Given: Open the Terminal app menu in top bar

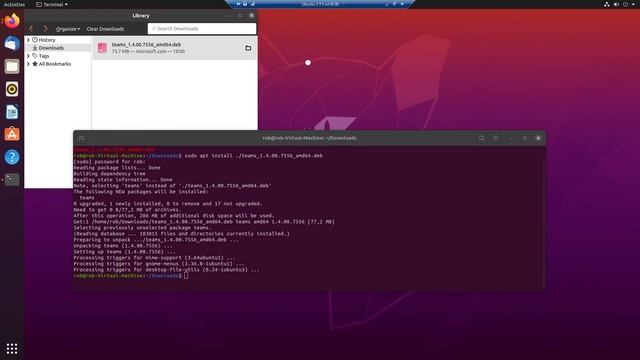Looking at the screenshot, I should pos(52,4).
